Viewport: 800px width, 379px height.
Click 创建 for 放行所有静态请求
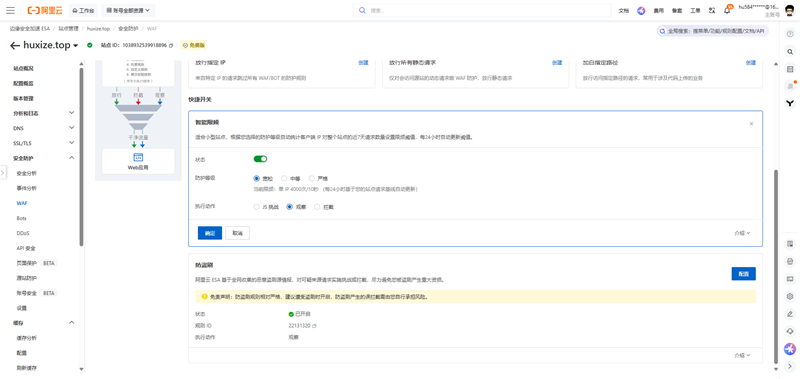pyautogui.click(x=557, y=62)
